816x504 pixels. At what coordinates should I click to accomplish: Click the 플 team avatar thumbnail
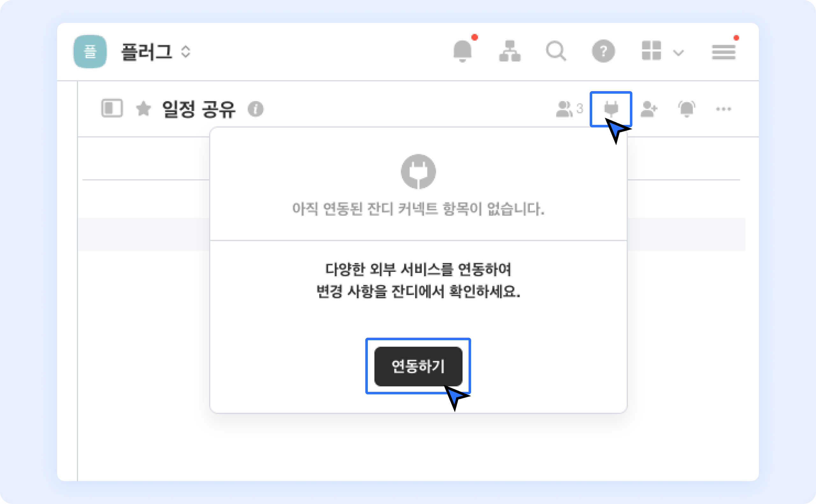click(90, 52)
